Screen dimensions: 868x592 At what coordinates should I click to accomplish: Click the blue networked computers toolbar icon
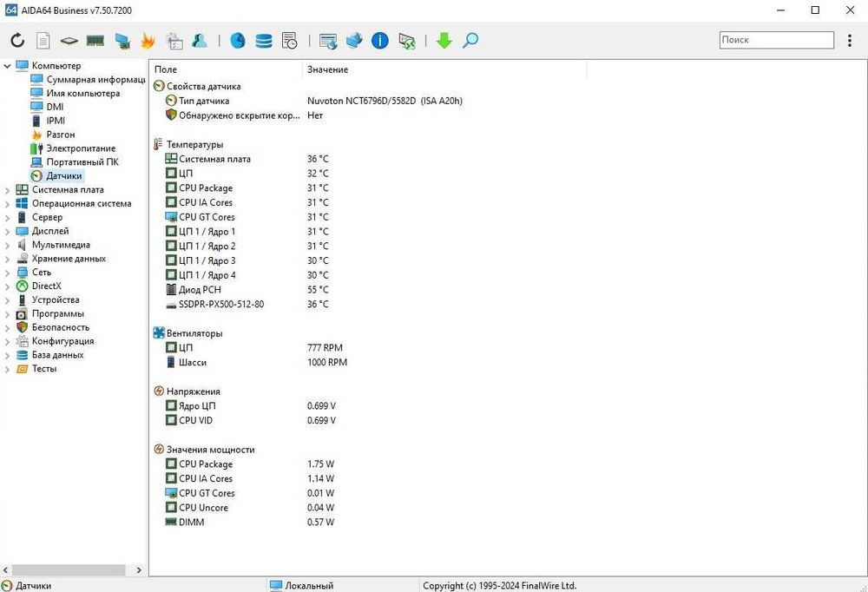[354, 41]
